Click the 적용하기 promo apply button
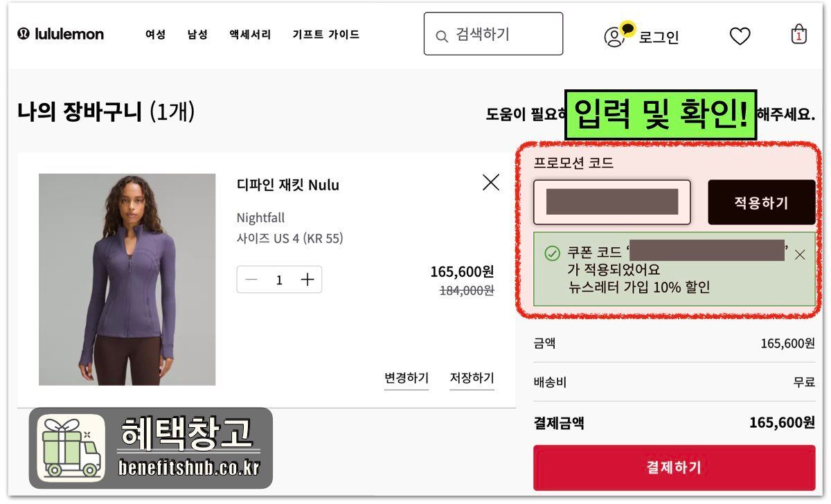 [x=761, y=202]
